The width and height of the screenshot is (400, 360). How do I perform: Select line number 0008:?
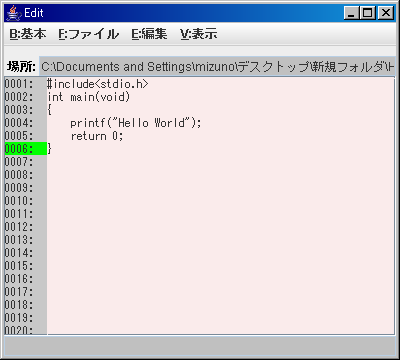pos(19,175)
